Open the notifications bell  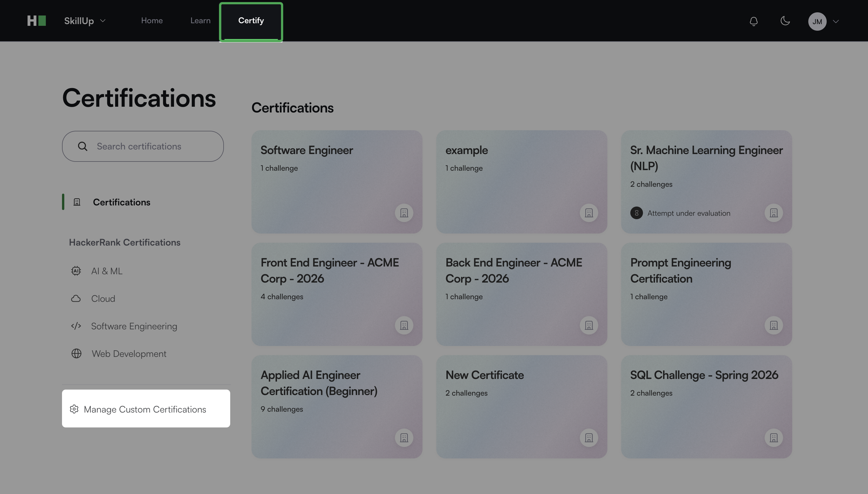click(x=753, y=22)
